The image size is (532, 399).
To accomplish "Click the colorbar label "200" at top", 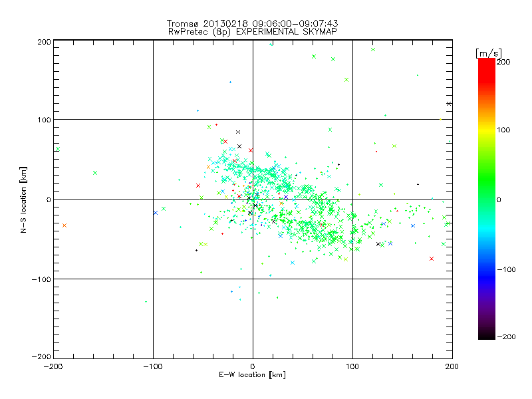I will pos(503,62).
